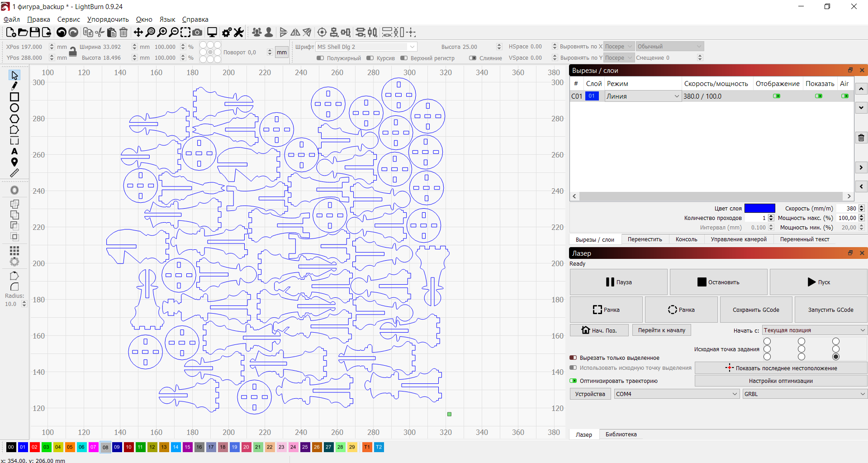Open the Начать с dropdown

[815, 330]
